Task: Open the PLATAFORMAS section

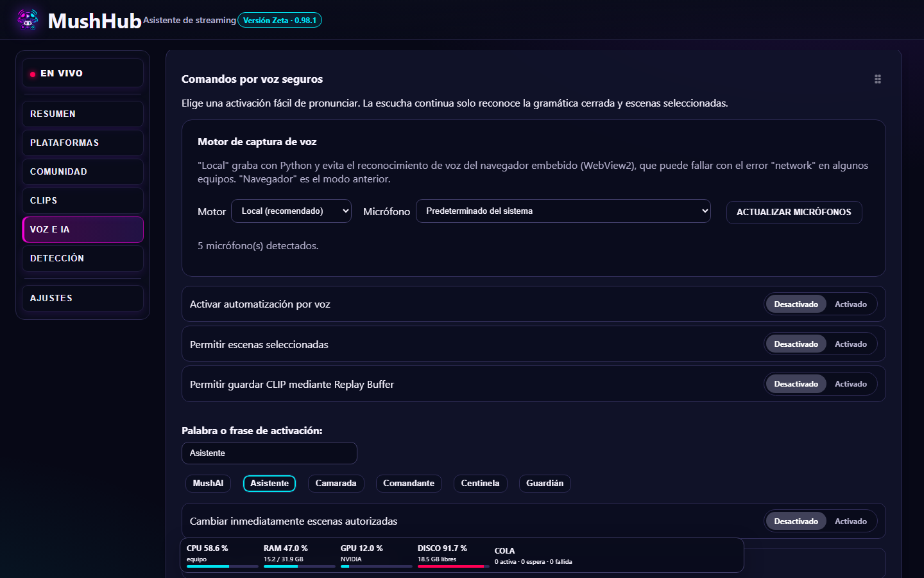Action: pos(83,143)
